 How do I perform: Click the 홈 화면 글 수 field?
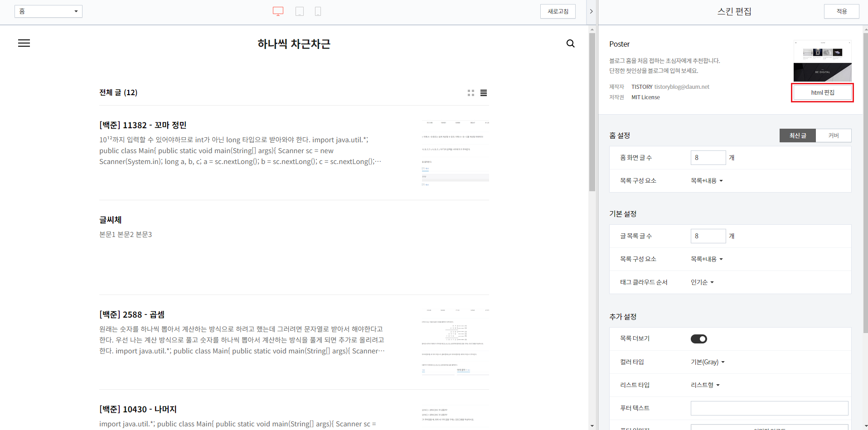[708, 158]
